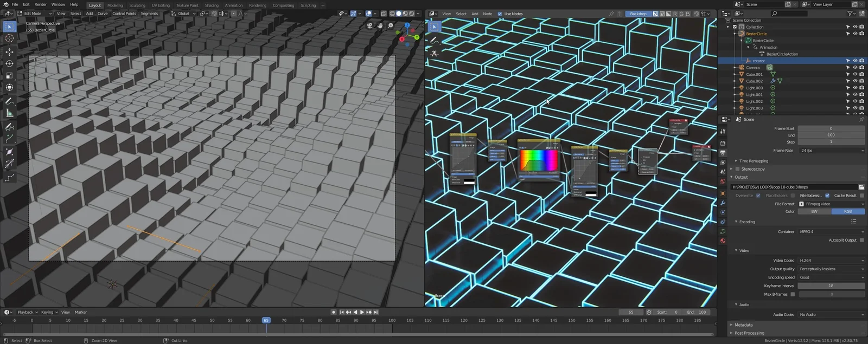
Task: Toggle Use Nodes checkbox
Action: 500,14
